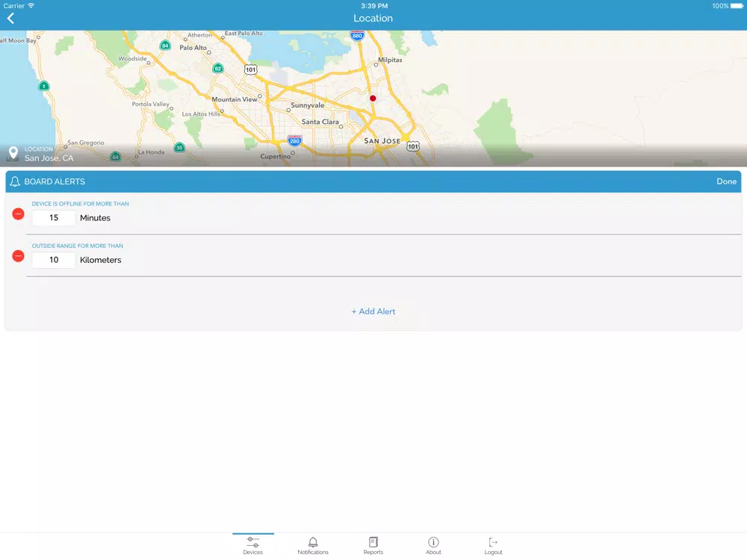Screen dimensions: 747x560
Task: Click the Interstate 880 shield on map
Action: click(357, 35)
